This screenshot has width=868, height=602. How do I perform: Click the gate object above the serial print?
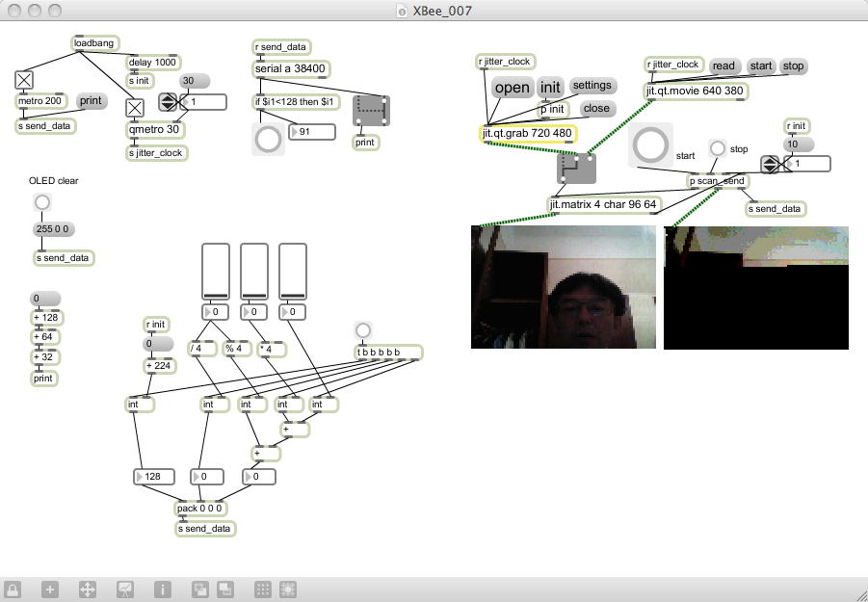click(x=371, y=111)
